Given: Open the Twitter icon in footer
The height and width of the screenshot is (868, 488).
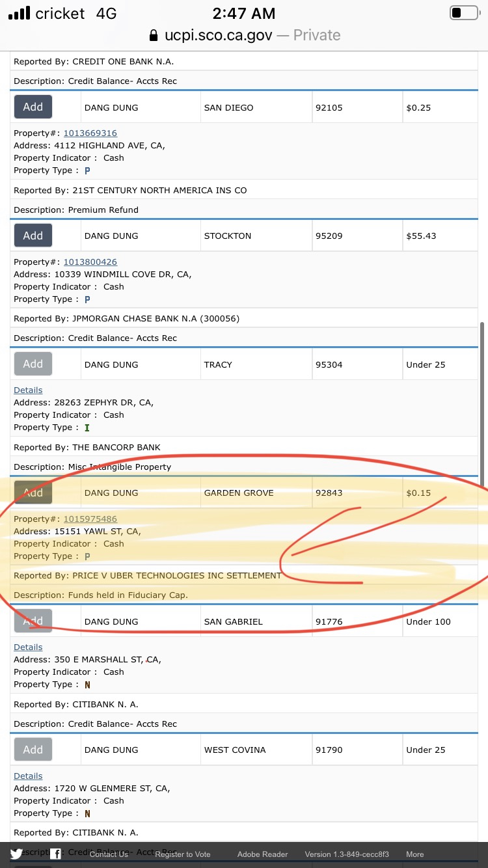Looking at the screenshot, I should click(16, 854).
